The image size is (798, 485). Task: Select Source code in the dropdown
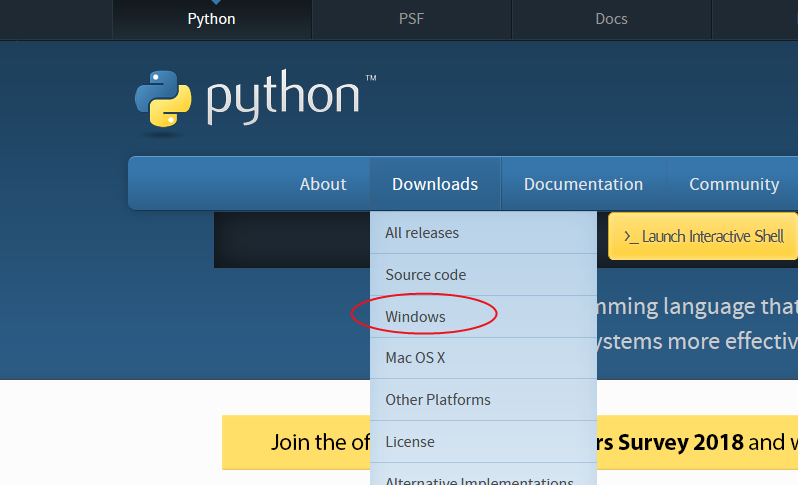pyautogui.click(x=483, y=275)
